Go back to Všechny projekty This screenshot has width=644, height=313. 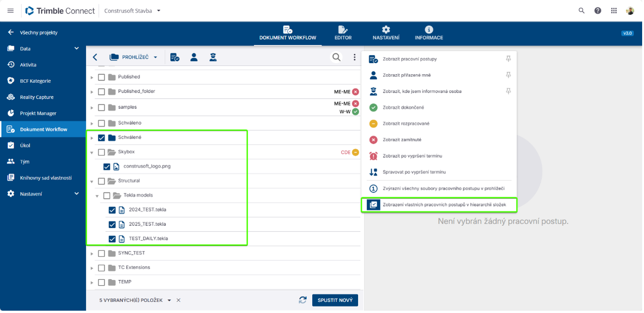point(38,32)
